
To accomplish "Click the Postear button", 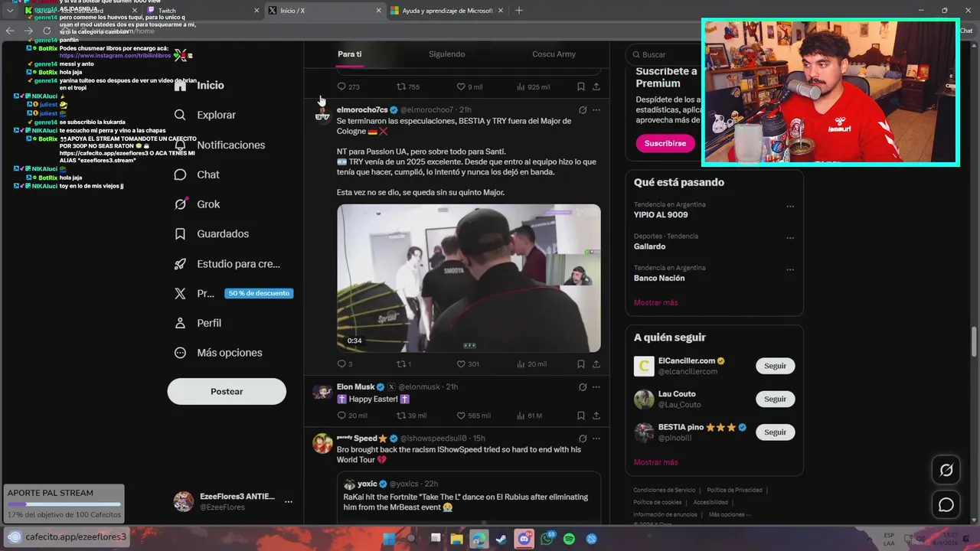I will pyautogui.click(x=227, y=391).
